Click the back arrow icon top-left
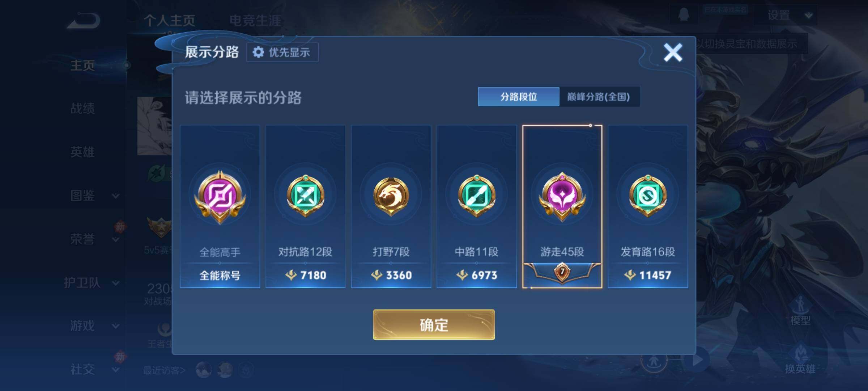 click(84, 21)
